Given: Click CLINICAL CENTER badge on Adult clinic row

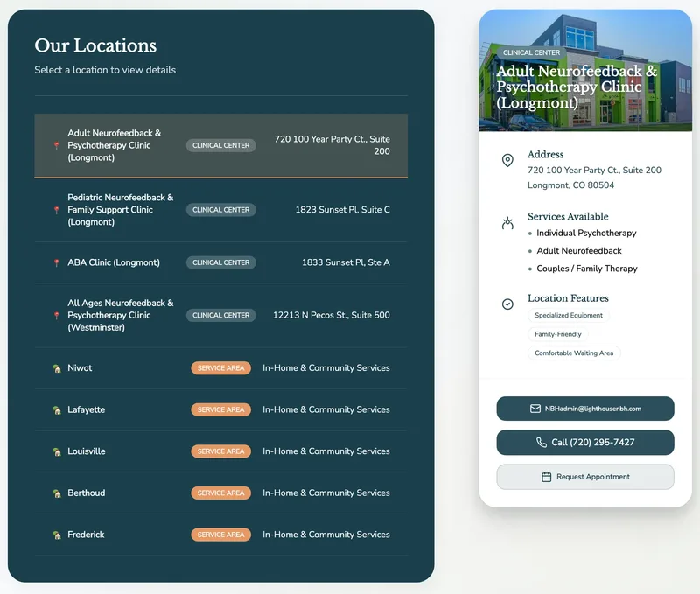Looking at the screenshot, I should click(x=221, y=145).
